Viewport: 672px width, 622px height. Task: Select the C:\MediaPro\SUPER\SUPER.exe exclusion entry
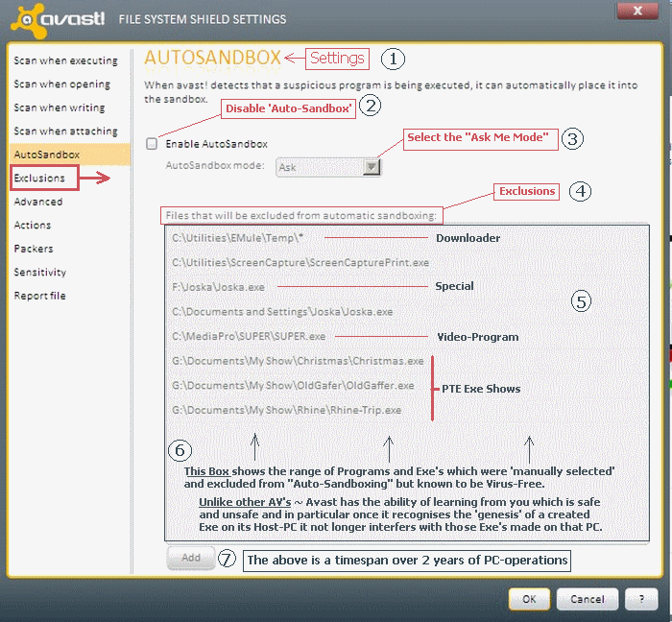coord(249,336)
